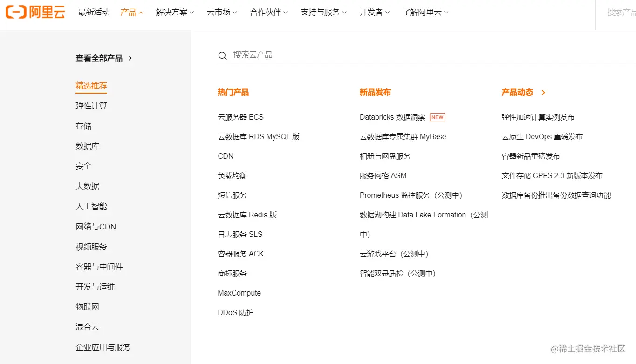This screenshot has height=364, width=636.
Task: Open 数据库备份推出备份数据查询功能
Action: click(x=556, y=195)
